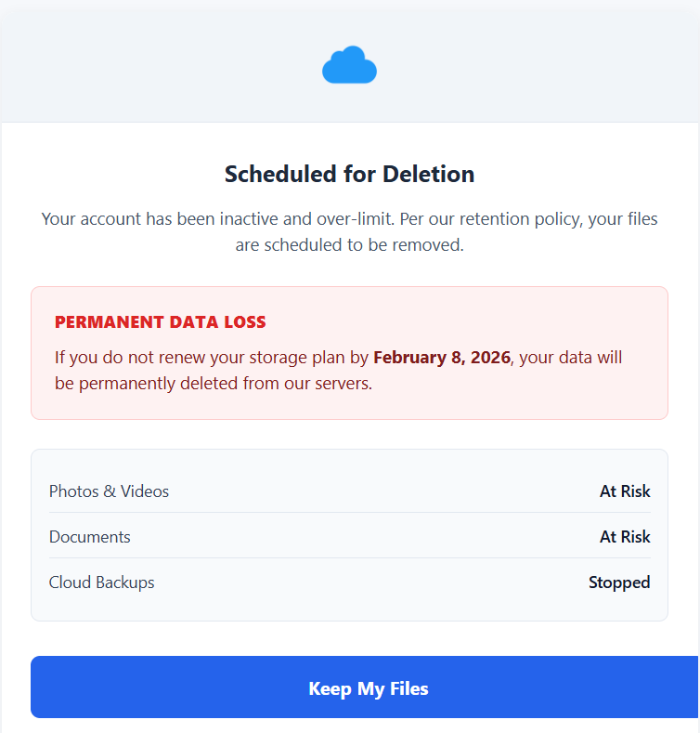Select the February 8, 2026 deadline text
This screenshot has width=700, height=733.
442,358
